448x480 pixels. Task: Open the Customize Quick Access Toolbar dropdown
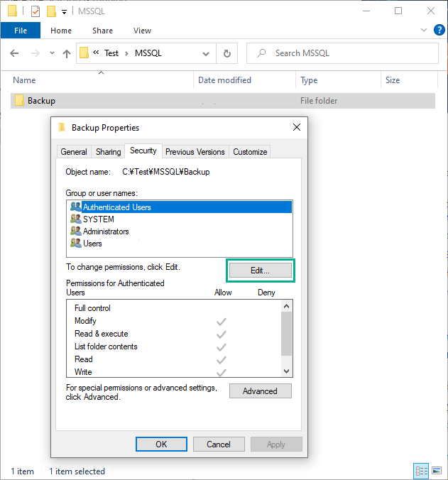65,12
